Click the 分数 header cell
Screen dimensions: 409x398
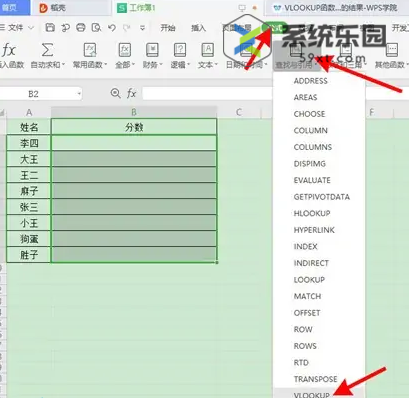click(x=134, y=127)
